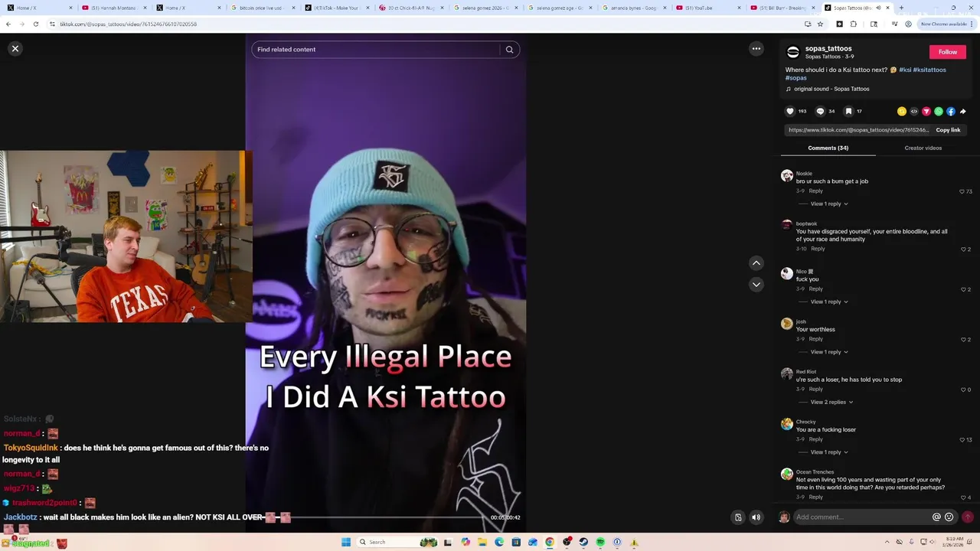The image size is (980, 551).
Task: Reload the page in browser toolbar
Action: [x=35, y=24]
